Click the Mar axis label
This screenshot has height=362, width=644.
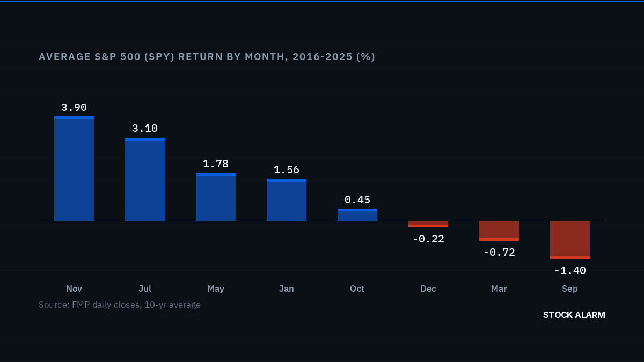click(x=499, y=289)
